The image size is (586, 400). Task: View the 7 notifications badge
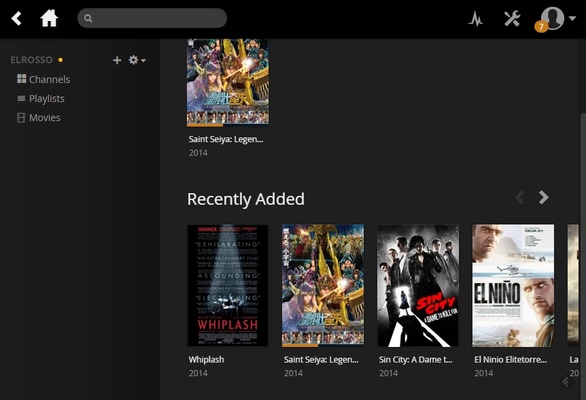(x=541, y=27)
